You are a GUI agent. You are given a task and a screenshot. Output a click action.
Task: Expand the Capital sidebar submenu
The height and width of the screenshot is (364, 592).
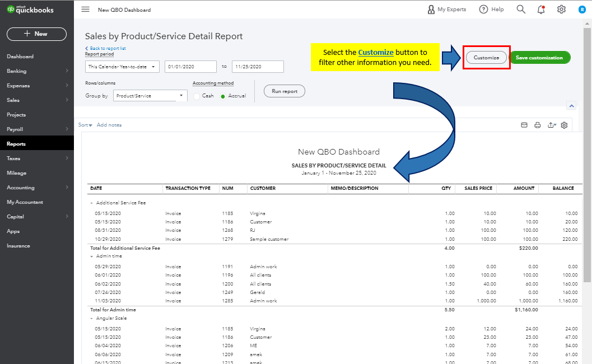pos(67,216)
